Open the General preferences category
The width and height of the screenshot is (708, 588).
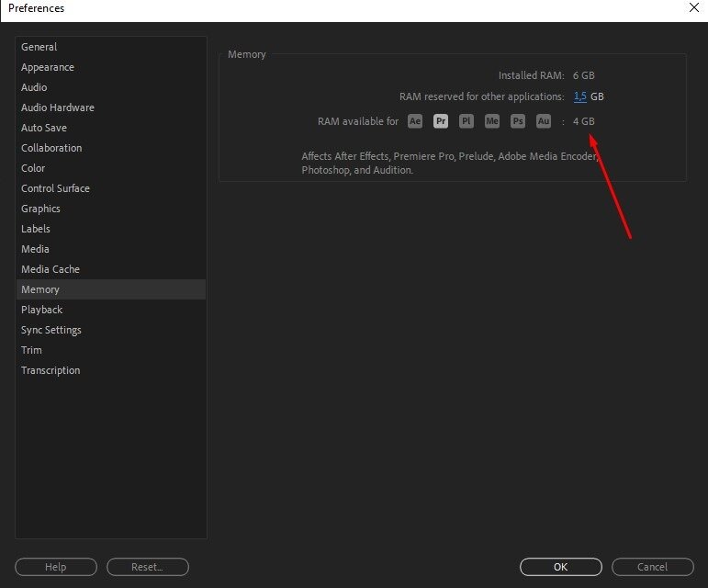tap(111, 47)
